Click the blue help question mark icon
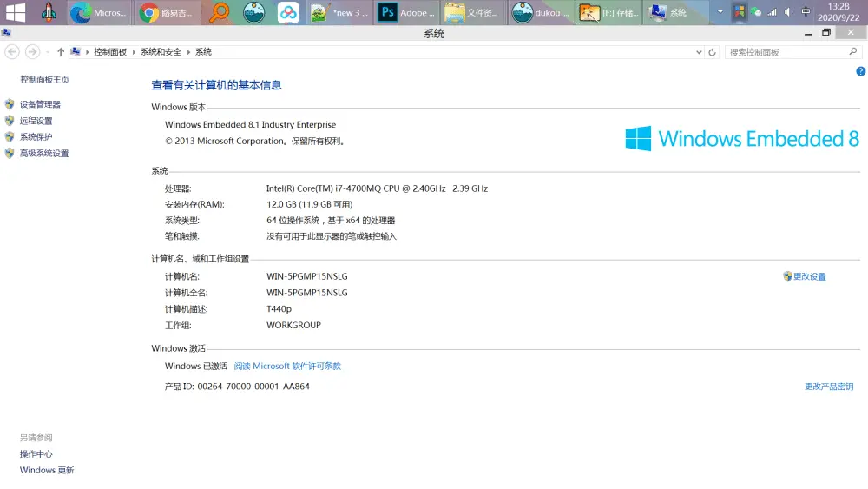This screenshot has height=489, width=868. 860,71
